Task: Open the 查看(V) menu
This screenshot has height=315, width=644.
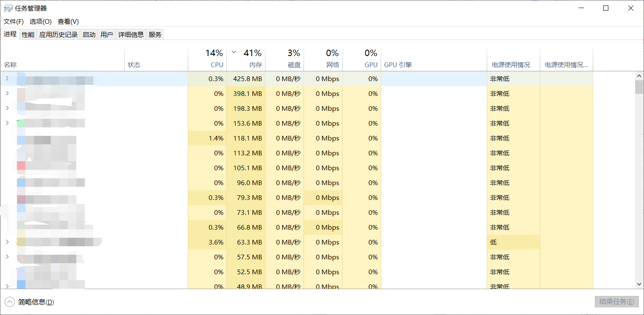Action: click(x=68, y=21)
